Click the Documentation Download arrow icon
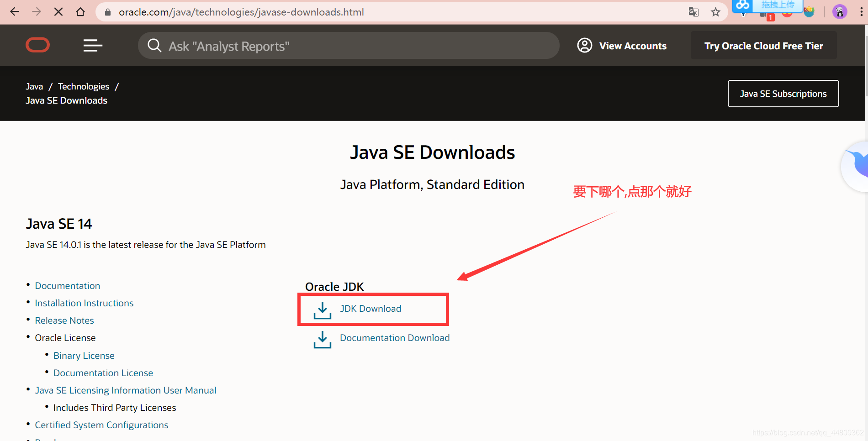Viewport: 868px width, 441px height. 323,340
